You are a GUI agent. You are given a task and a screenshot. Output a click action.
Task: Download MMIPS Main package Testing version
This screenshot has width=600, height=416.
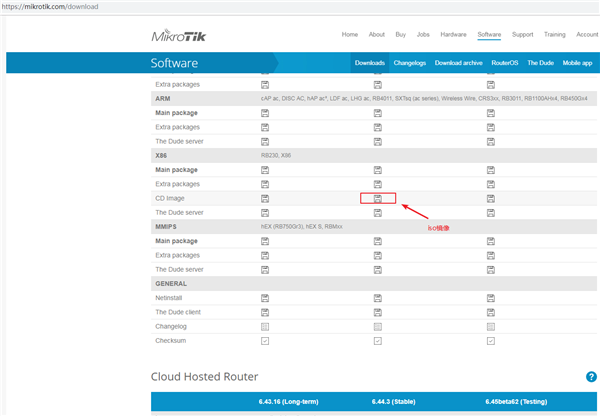click(491, 241)
